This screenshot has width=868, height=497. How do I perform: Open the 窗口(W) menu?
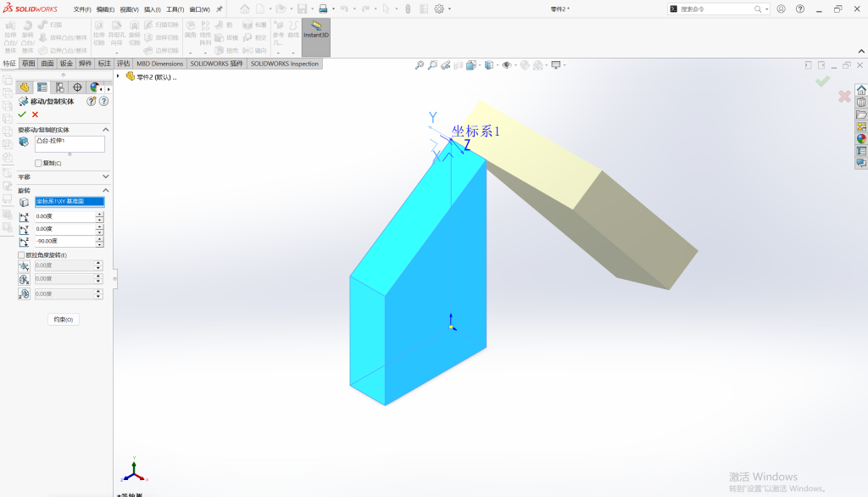(199, 9)
